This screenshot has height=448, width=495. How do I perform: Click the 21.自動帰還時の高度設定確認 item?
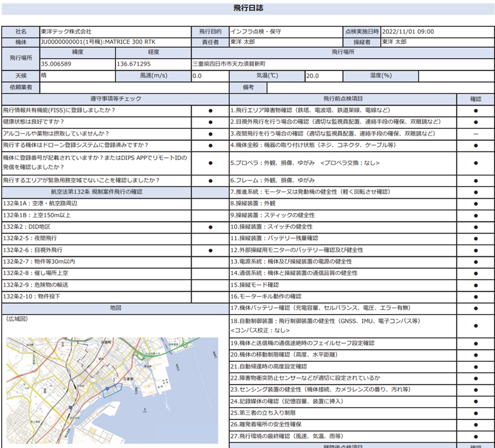[x=268, y=366]
